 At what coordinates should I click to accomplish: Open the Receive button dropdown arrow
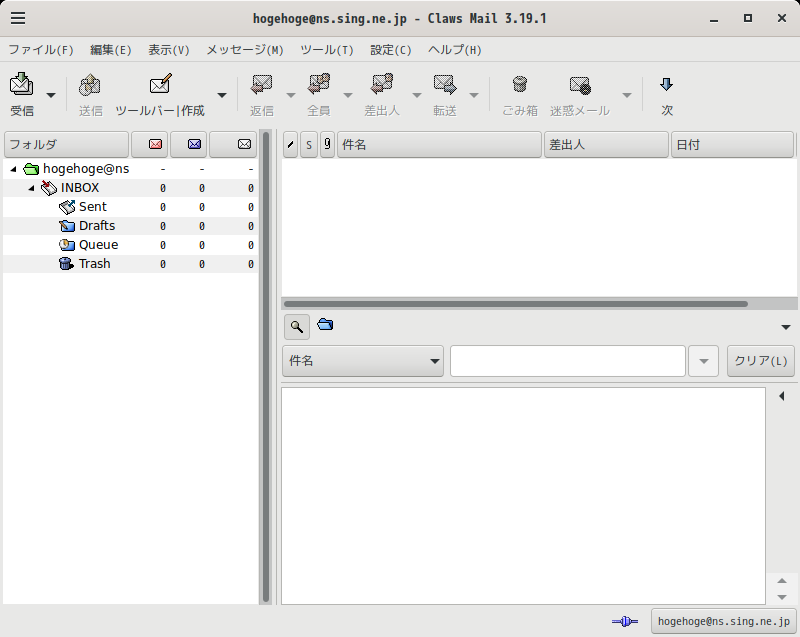(x=51, y=95)
